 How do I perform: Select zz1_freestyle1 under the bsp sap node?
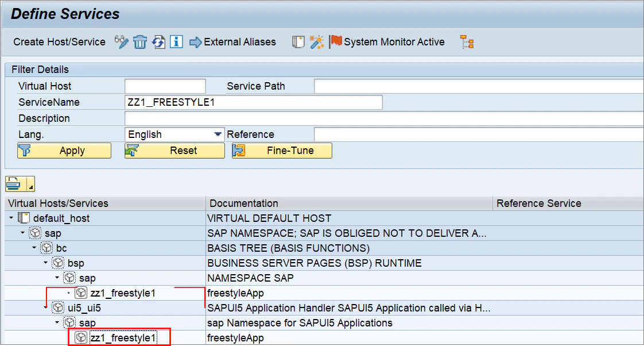pos(123,293)
